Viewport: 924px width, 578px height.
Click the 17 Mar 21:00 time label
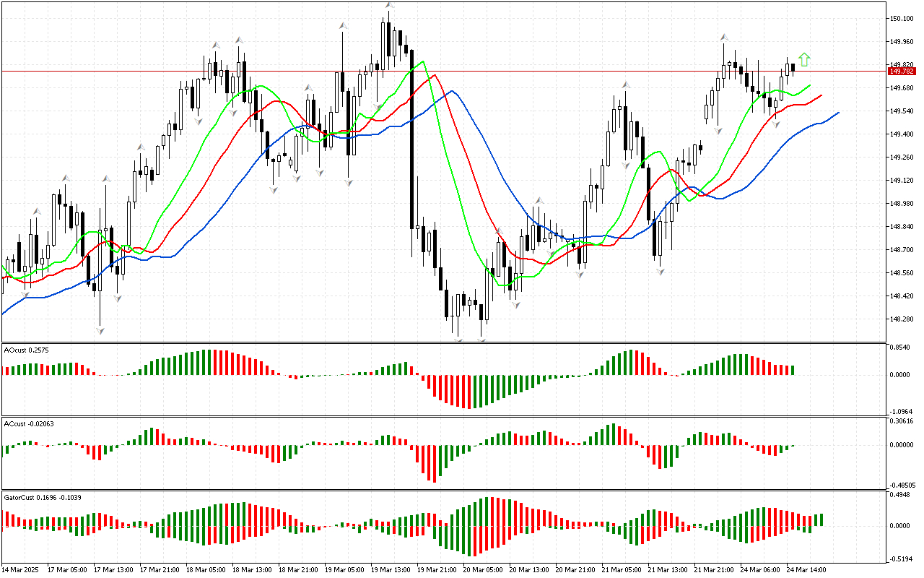click(x=160, y=569)
